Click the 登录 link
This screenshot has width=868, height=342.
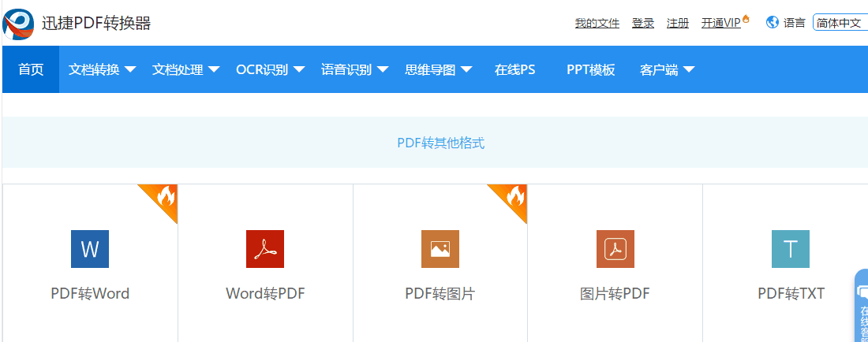pos(643,23)
